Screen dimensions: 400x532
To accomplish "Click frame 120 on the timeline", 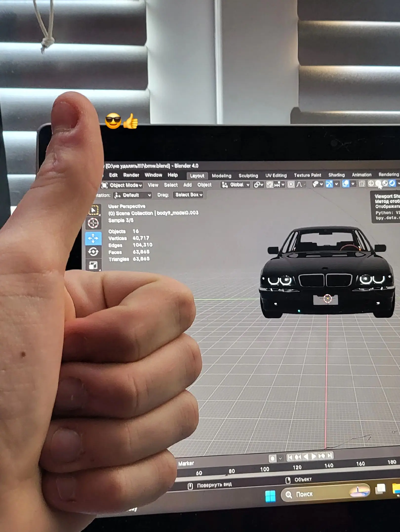I will point(297,467).
